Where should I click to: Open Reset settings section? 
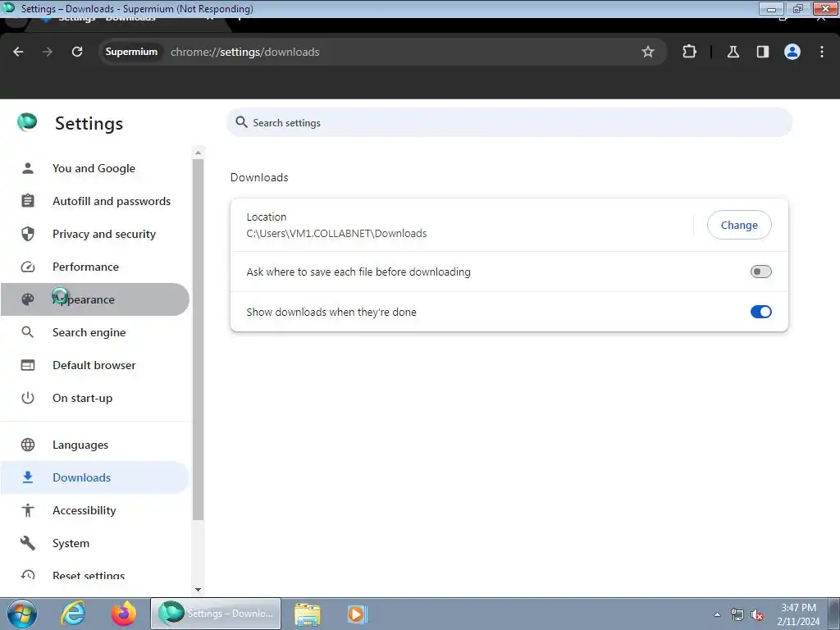tap(94, 575)
